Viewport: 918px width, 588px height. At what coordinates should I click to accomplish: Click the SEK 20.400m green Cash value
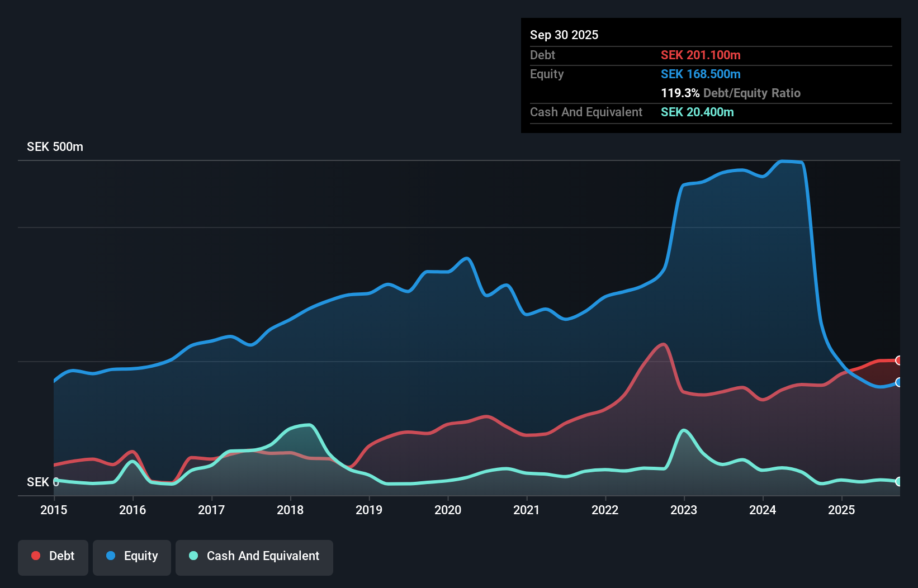697,112
